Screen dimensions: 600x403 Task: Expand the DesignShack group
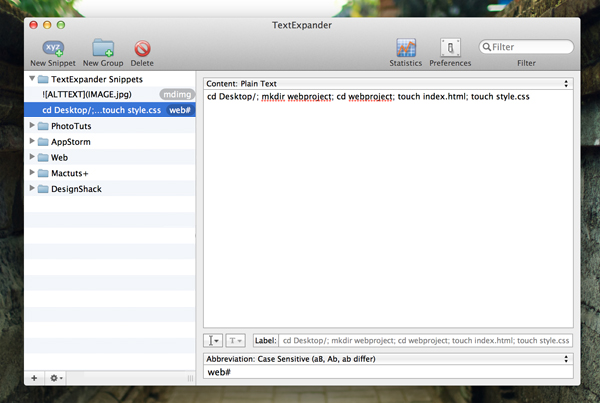32,188
